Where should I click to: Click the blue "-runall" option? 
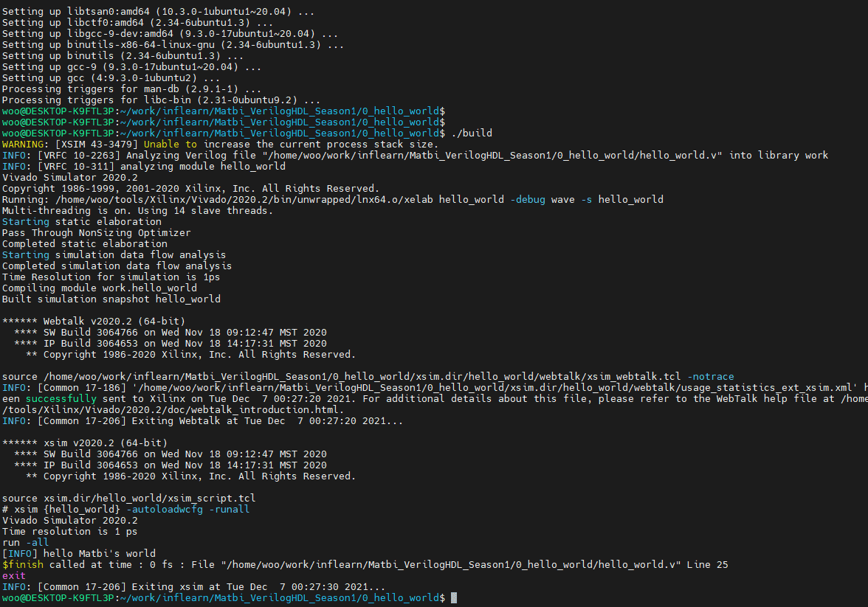229,509
